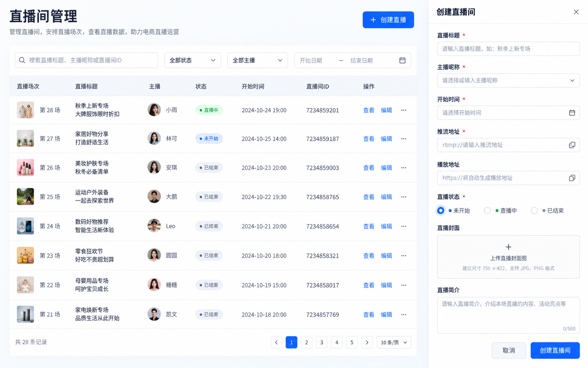588x368 pixels.
Task: Open more actions for 第 24 场 row
Action: 404,226
